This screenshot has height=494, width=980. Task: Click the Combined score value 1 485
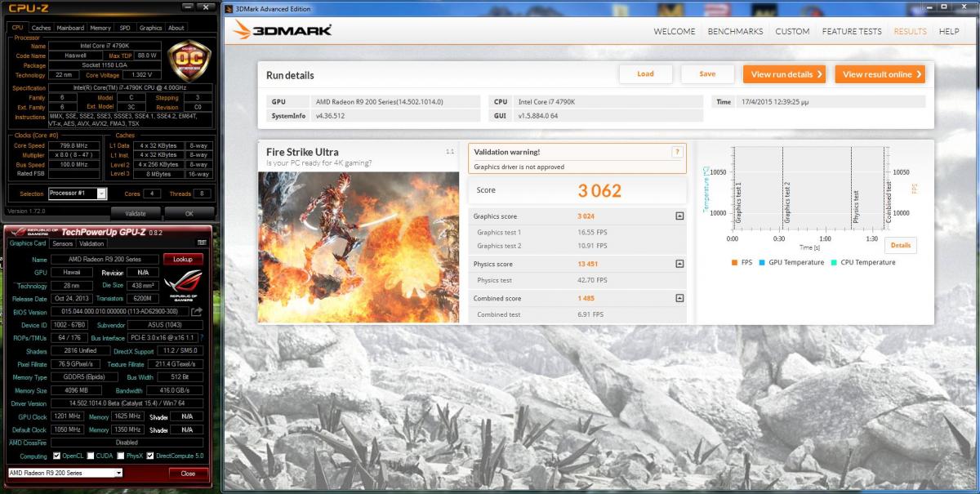(x=586, y=298)
